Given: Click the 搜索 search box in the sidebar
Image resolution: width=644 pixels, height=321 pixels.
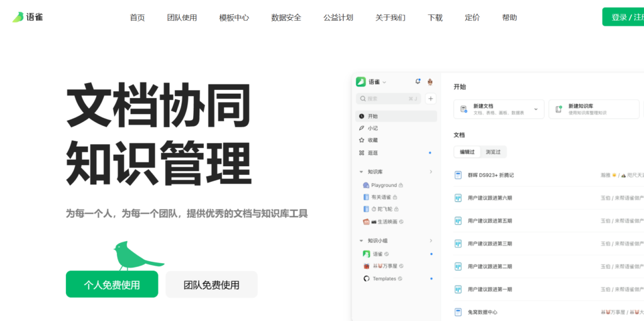Looking at the screenshot, I should click(388, 99).
